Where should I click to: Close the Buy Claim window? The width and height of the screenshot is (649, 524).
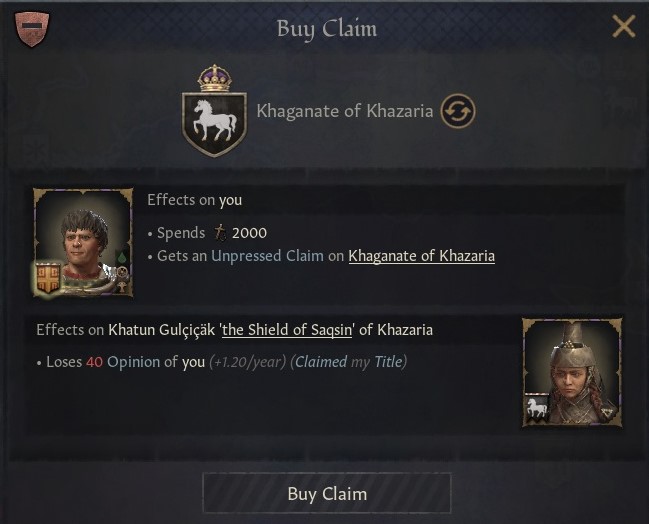(623, 27)
